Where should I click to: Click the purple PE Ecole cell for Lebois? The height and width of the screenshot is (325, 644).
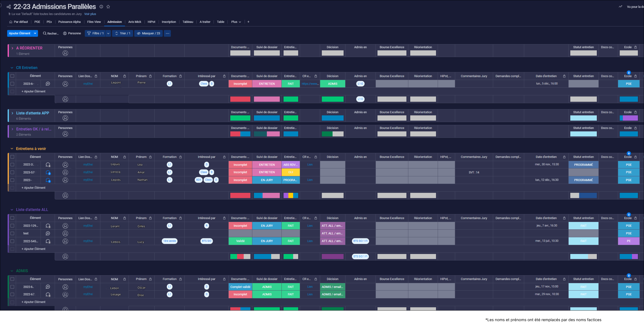coord(629,241)
